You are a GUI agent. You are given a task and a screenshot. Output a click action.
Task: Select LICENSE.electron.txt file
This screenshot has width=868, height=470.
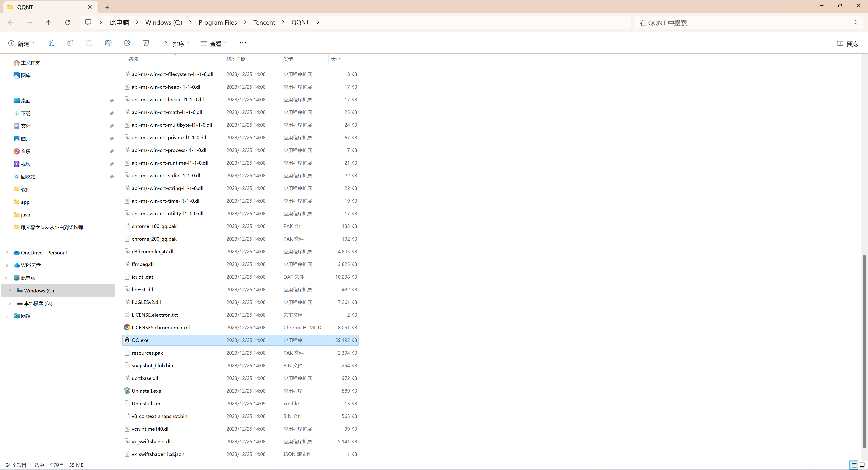pos(155,315)
